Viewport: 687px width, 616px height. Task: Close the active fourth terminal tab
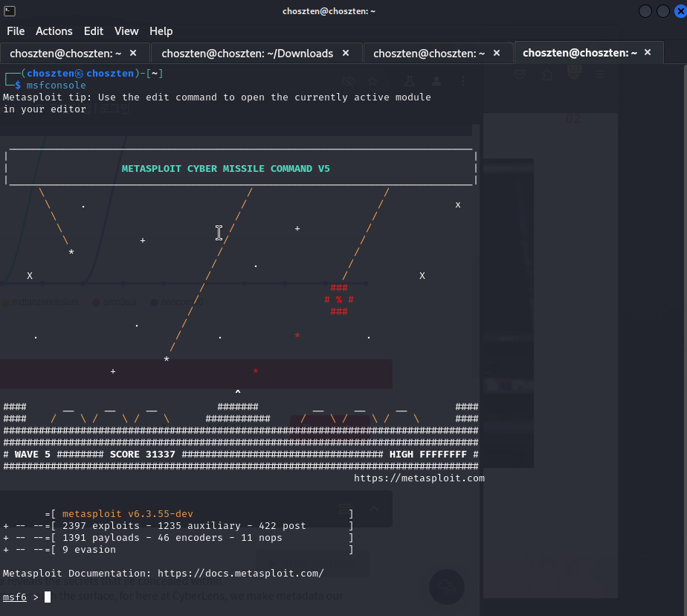648,53
